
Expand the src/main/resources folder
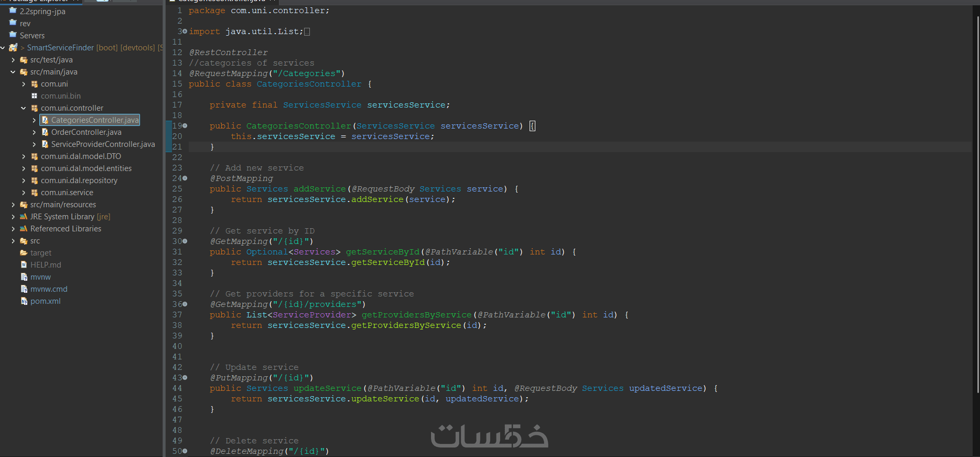pos(13,205)
